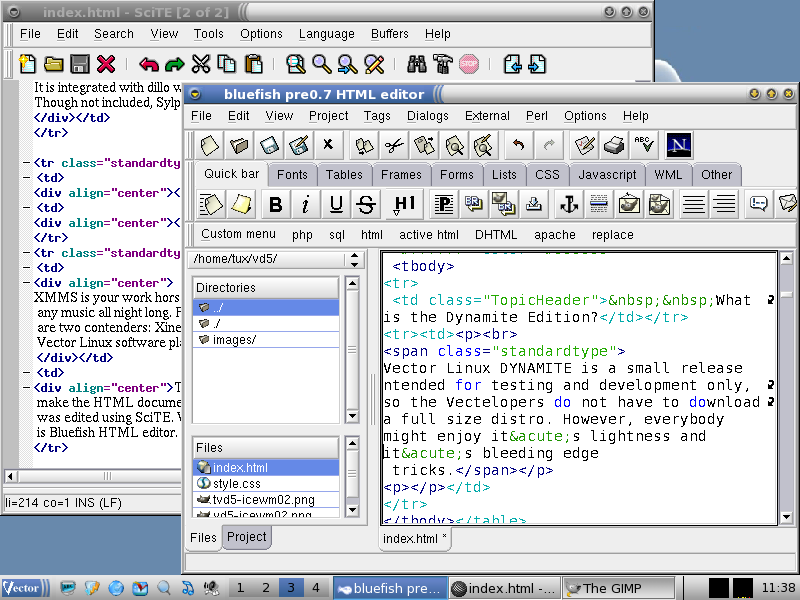Open the Buffers menu in SciTE
This screenshot has width=800, height=600.
point(389,33)
